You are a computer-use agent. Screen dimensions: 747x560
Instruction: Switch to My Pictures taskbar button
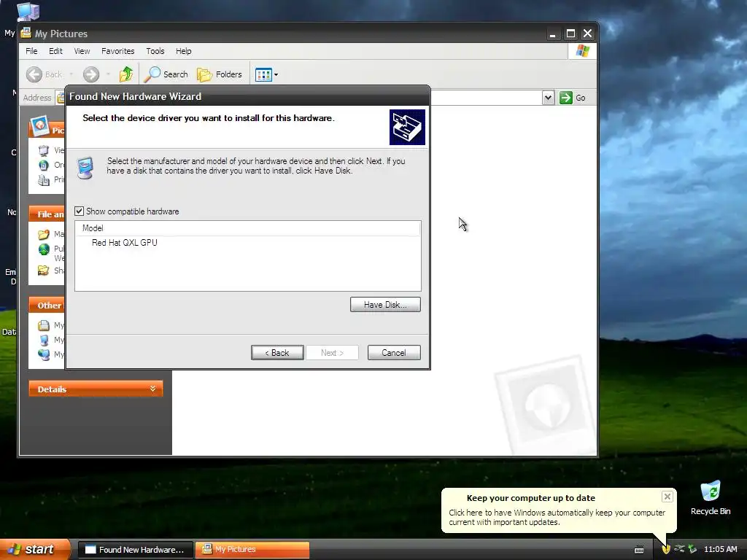tap(252, 550)
